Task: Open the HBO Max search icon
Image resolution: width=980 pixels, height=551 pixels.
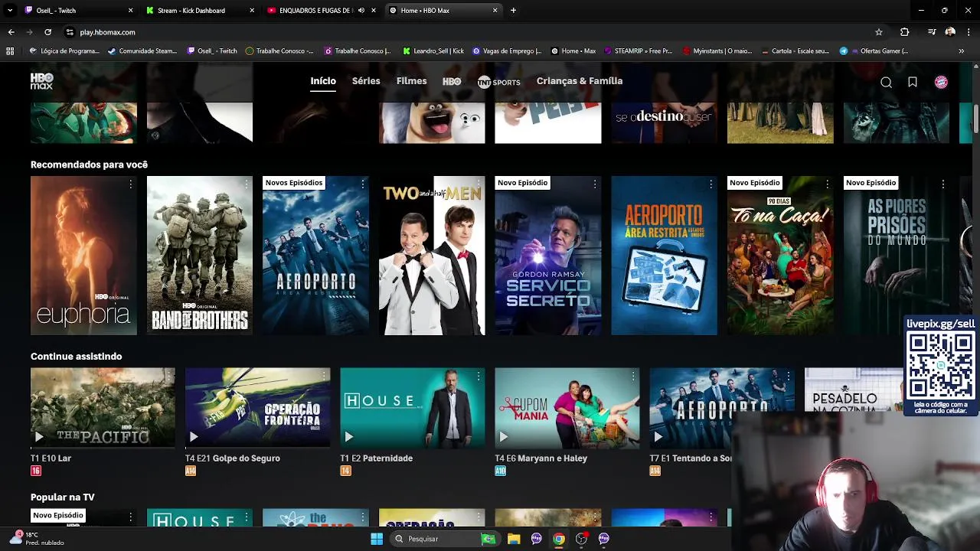Action: tap(886, 83)
